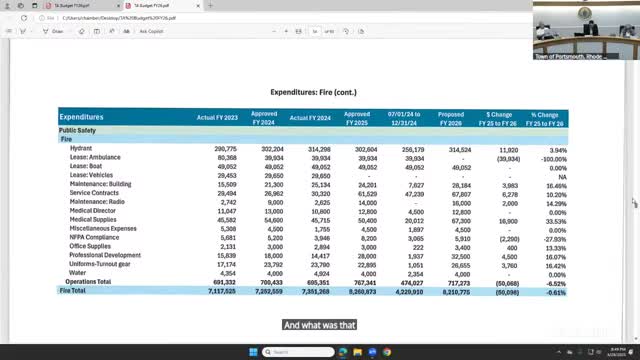
Task: Open a new browser tab
Action: coord(211,6)
